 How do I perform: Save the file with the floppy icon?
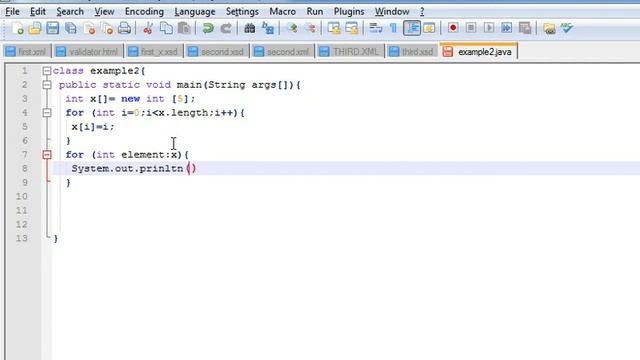click(53, 28)
